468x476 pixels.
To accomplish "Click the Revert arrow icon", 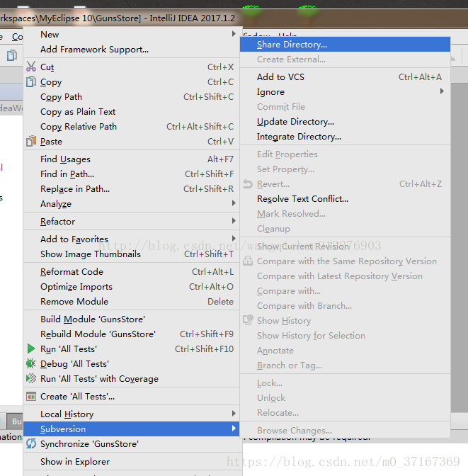I will coord(248,183).
